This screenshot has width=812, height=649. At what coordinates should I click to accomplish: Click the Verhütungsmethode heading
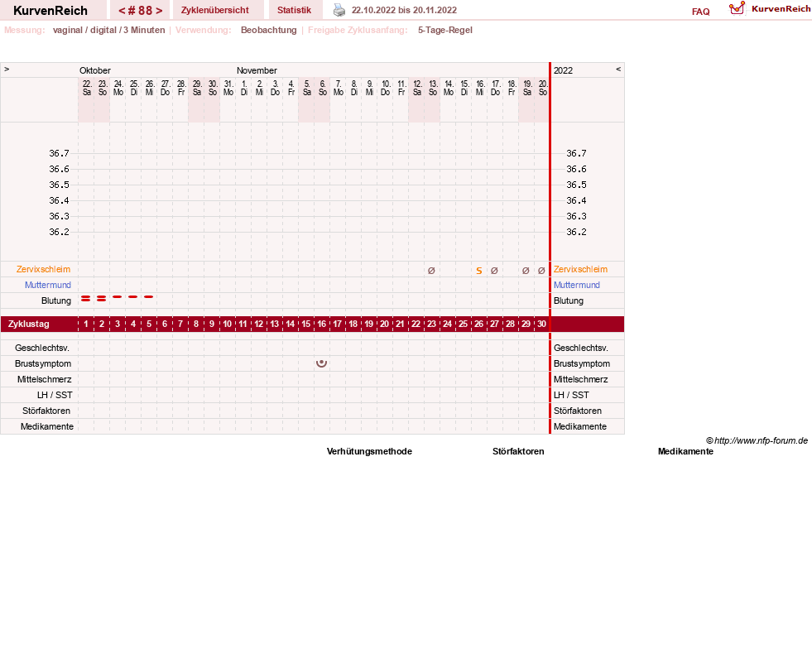[x=369, y=452]
